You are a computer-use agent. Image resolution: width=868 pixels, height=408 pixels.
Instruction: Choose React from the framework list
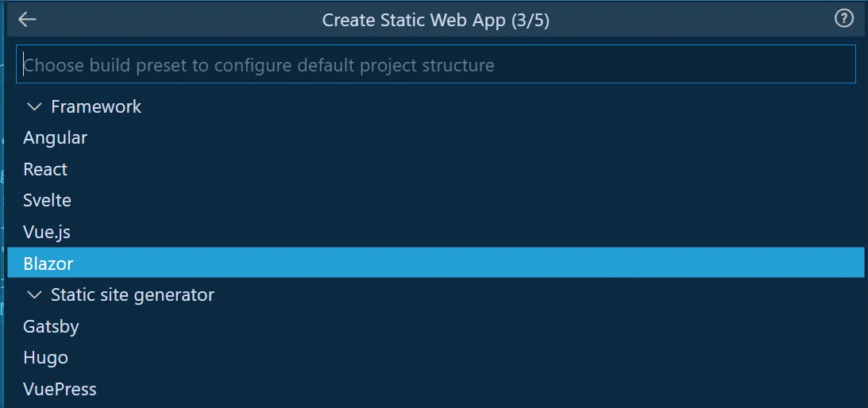pos(45,169)
